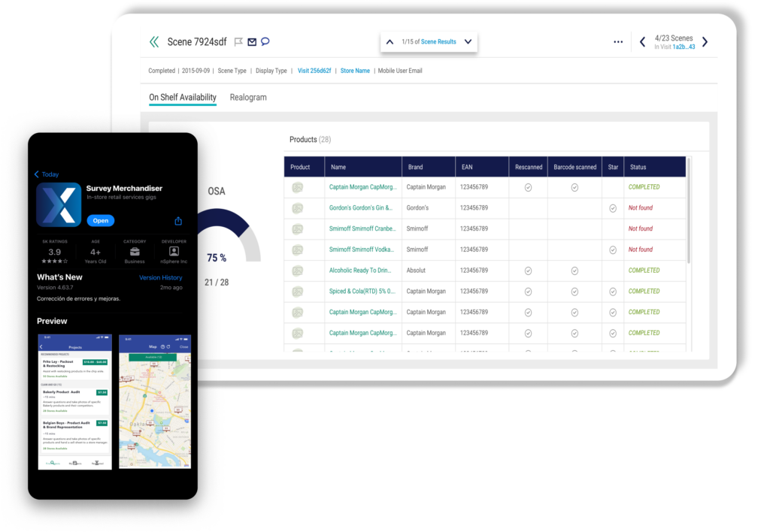
Task: Go to next scene result with down chevron
Action: point(468,42)
